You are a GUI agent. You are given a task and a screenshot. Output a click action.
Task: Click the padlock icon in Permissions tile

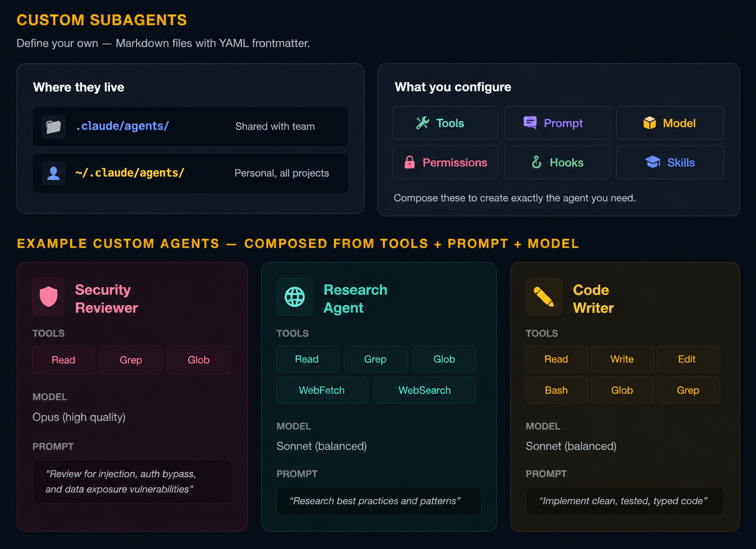pyautogui.click(x=410, y=162)
